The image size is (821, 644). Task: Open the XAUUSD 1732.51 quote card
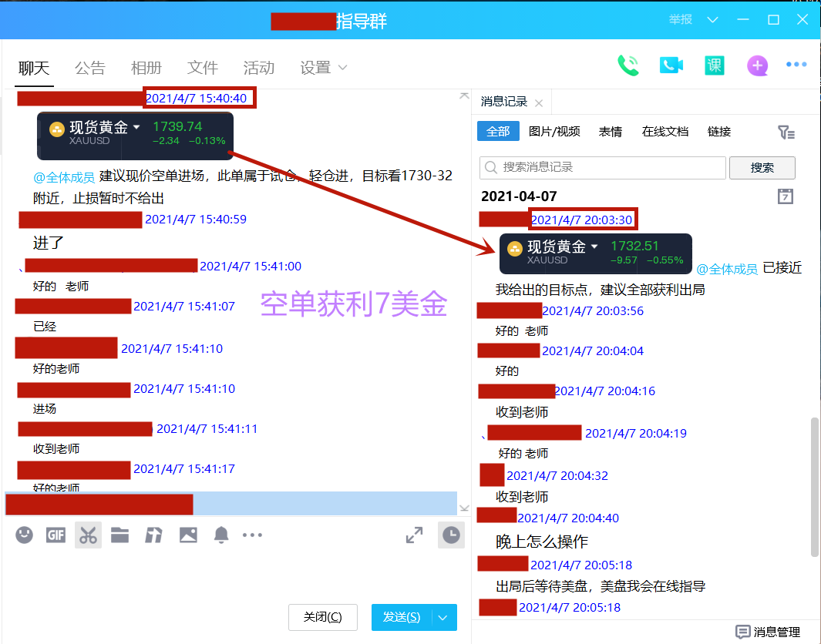(596, 253)
